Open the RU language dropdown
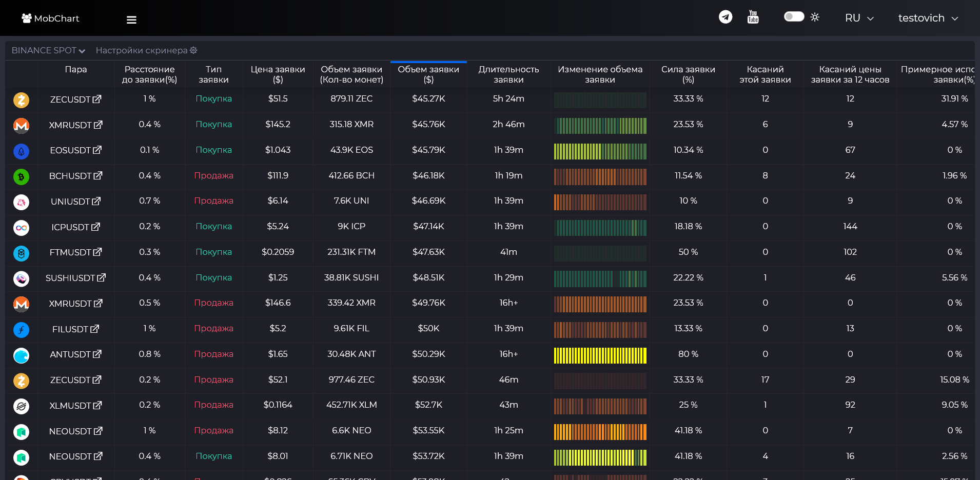This screenshot has height=480, width=980. click(859, 18)
